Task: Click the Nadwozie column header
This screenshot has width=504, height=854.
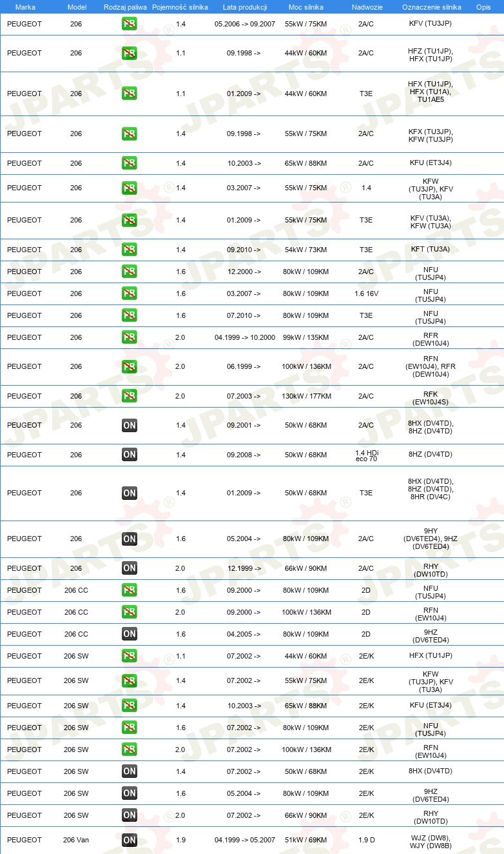Action: pos(366,7)
